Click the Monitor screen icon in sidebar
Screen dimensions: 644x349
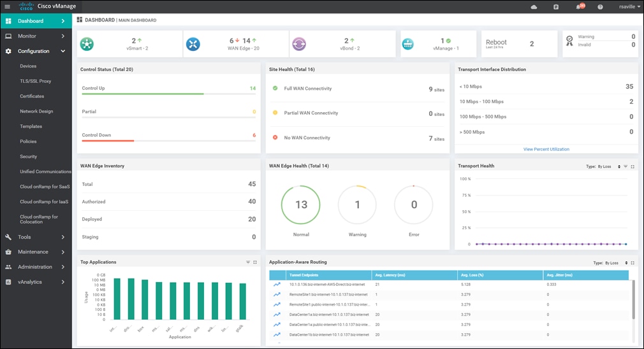(x=8, y=36)
